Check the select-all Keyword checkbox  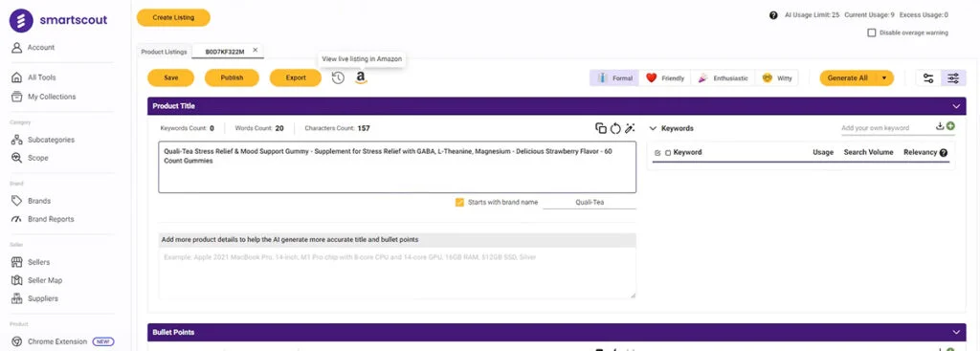(668, 152)
